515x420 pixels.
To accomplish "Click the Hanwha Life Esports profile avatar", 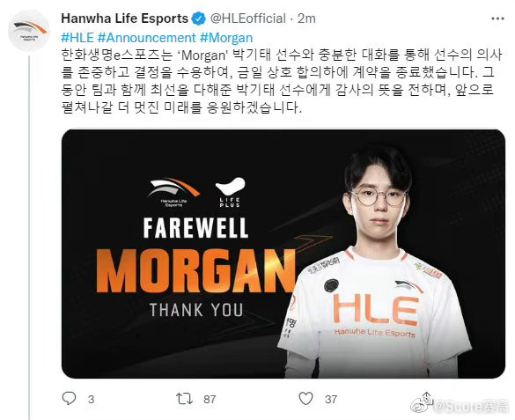I will pyautogui.click(x=28, y=31).
